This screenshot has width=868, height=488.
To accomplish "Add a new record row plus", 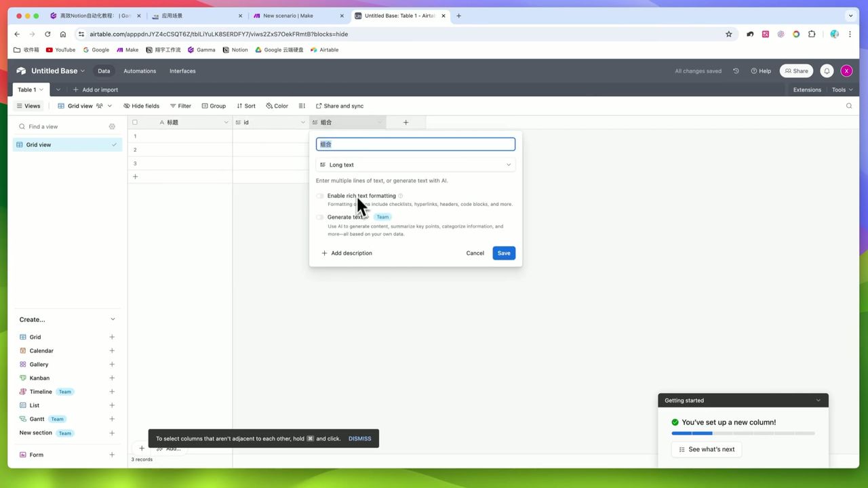I will point(135,177).
